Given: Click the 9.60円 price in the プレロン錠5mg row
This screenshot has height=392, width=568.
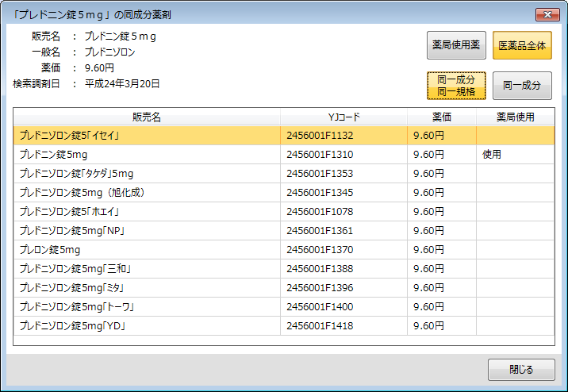Looking at the screenshot, I should [x=428, y=250].
